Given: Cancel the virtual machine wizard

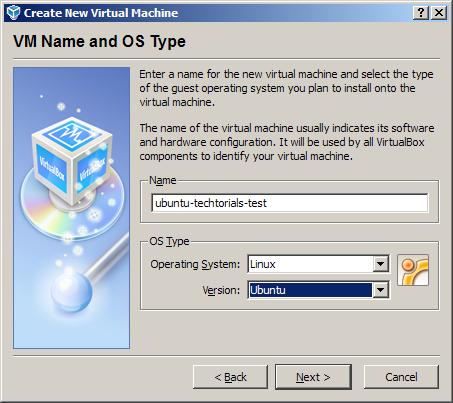Looking at the screenshot, I should (401, 377).
